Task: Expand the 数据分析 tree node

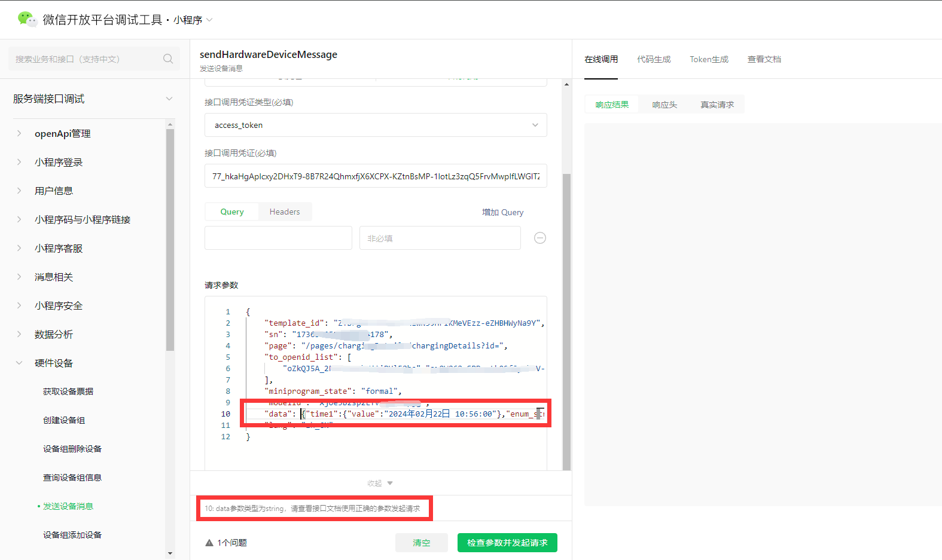Action: pos(19,334)
